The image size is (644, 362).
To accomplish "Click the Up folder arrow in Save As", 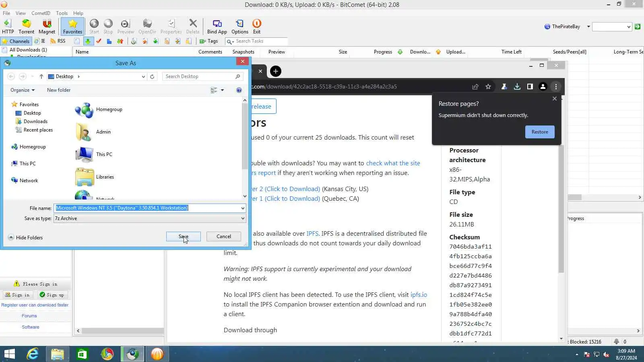I will [x=41, y=76].
